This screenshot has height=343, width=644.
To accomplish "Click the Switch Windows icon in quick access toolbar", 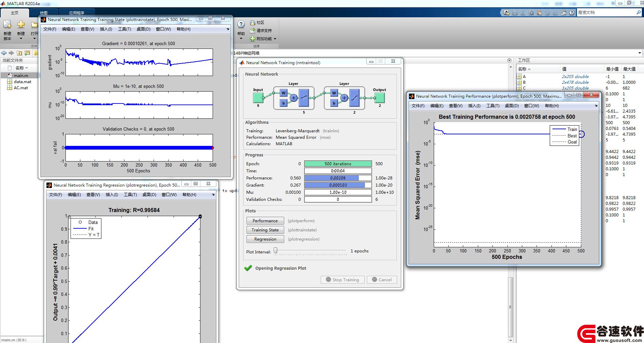I will 564,13.
